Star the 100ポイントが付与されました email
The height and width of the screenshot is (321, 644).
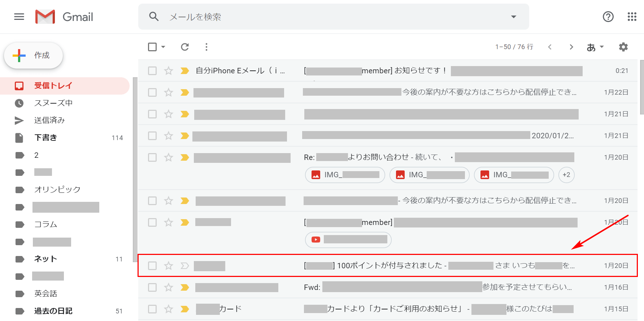tap(169, 266)
